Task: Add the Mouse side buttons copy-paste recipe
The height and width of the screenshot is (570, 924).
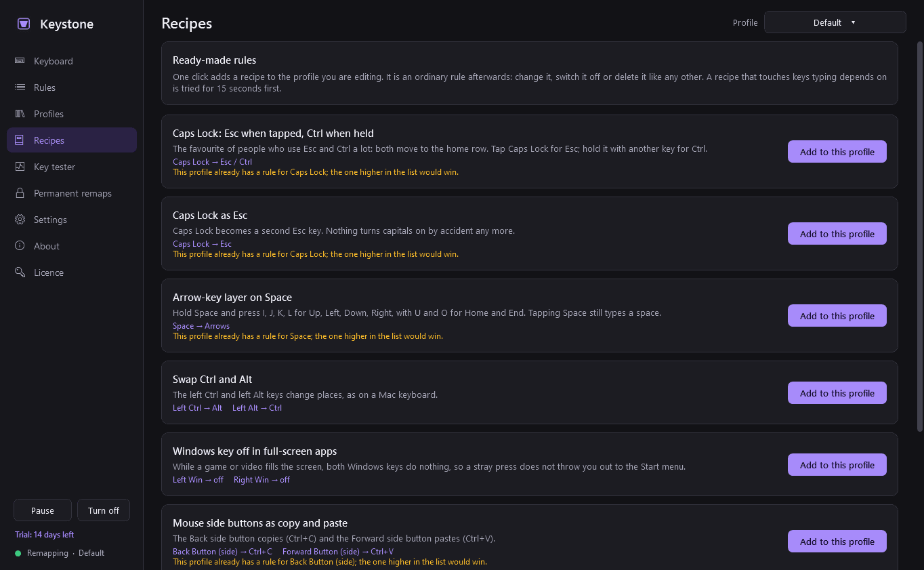Action: 837,542
